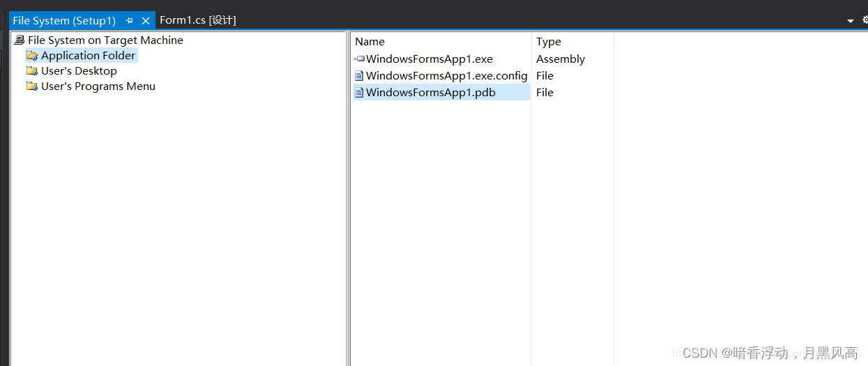Click the File type cell of exe.config row
Image resolution: width=868 pixels, height=366 pixels.
pyautogui.click(x=545, y=76)
